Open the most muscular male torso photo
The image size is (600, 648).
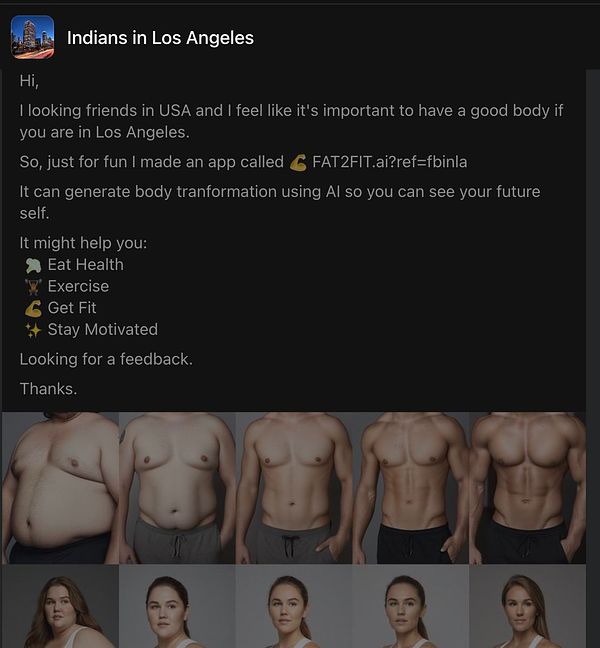528,488
